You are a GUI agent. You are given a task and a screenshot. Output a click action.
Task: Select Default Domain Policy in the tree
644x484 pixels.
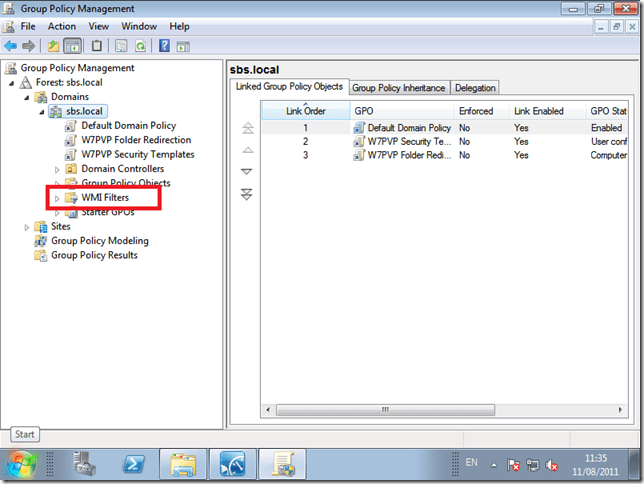coord(128,126)
